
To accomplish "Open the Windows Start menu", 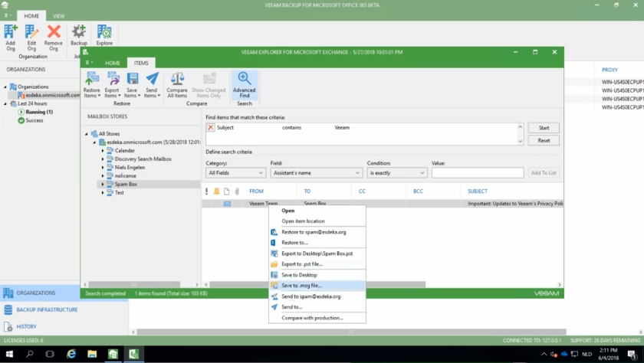I will point(9,354).
